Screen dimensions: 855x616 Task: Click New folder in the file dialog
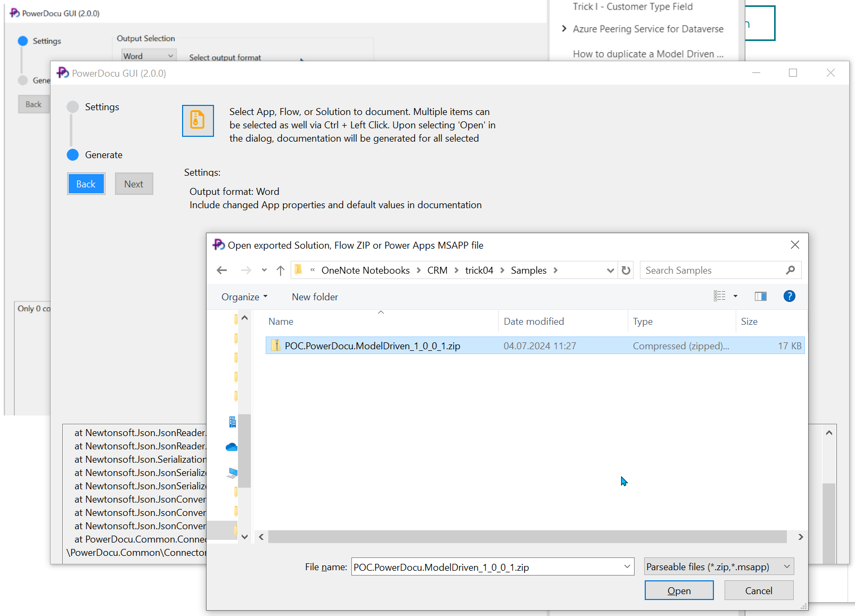coord(315,297)
